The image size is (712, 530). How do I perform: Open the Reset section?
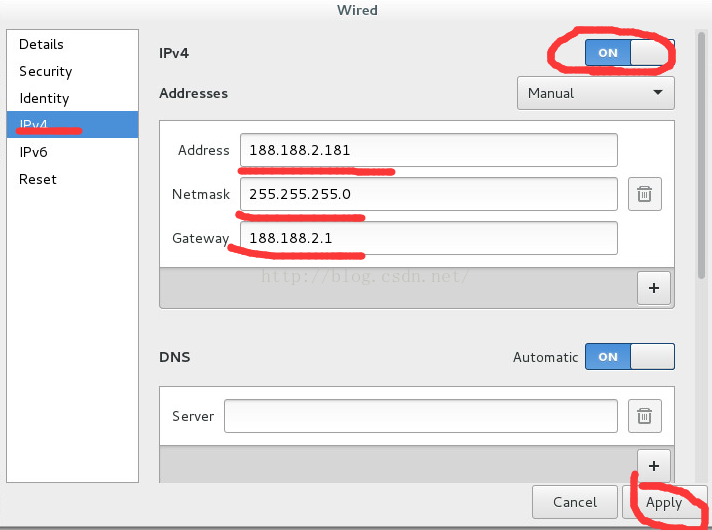(x=73, y=179)
